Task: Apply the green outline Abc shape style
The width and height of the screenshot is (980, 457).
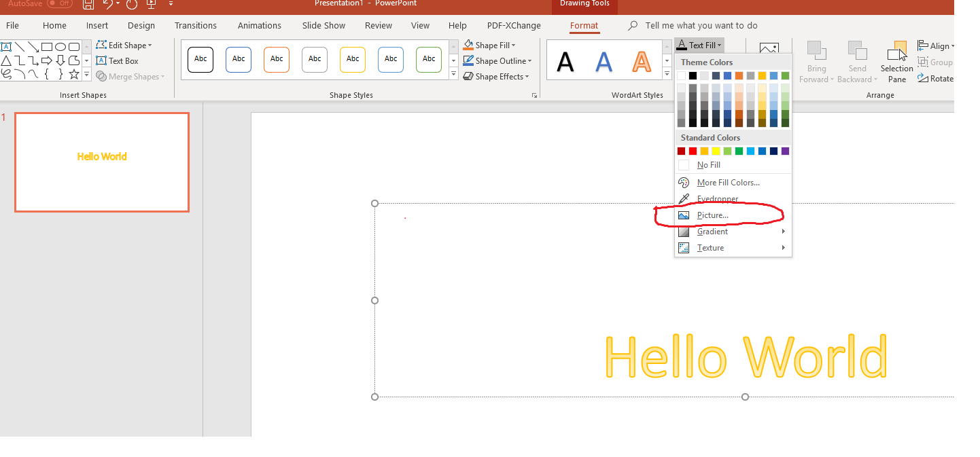Action: point(429,60)
